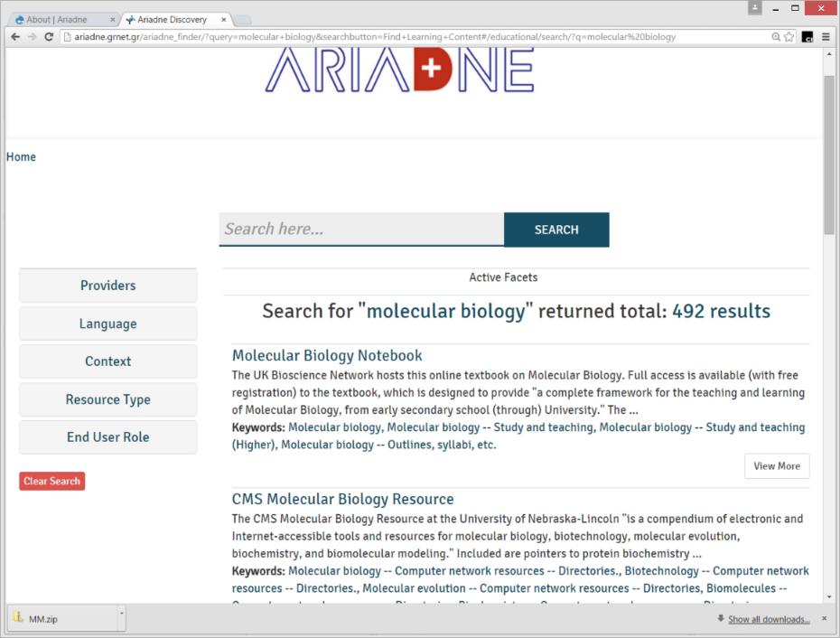Click Show all downloads link

[x=769, y=619]
